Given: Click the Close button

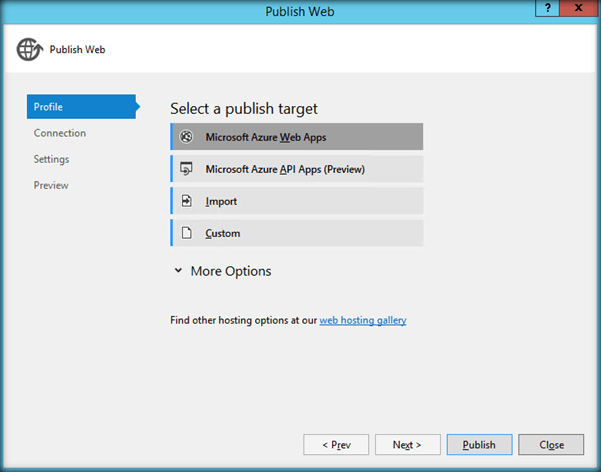Looking at the screenshot, I should [x=551, y=445].
